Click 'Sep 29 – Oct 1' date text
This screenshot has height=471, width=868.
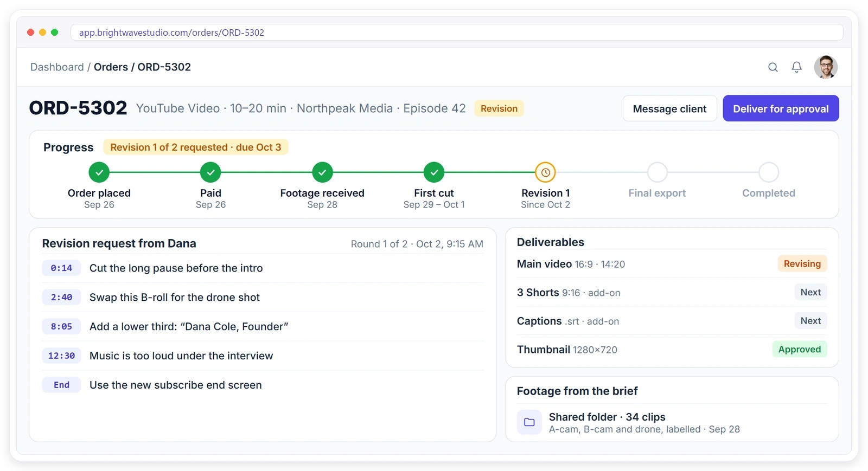pyautogui.click(x=434, y=205)
